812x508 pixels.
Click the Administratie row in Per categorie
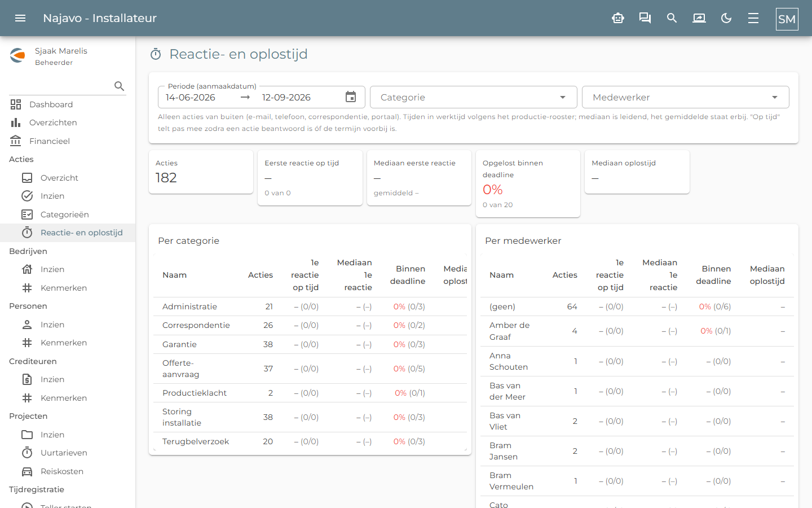click(x=310, y=306)
